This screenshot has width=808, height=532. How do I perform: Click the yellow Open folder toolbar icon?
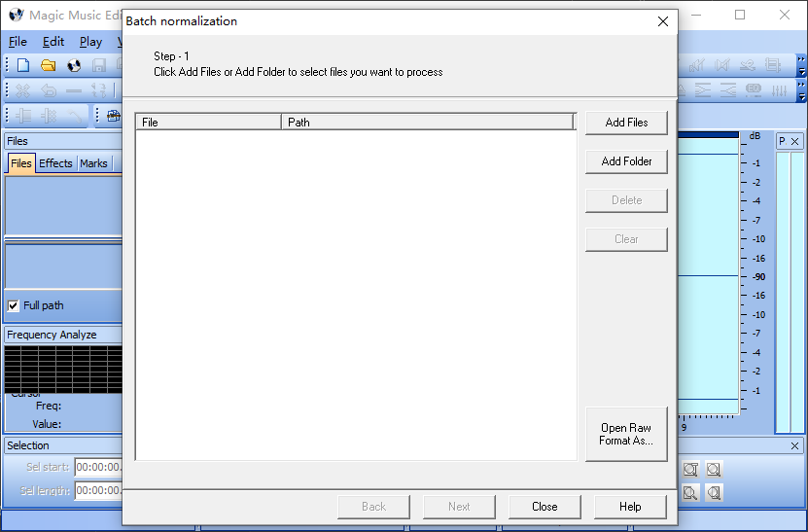click(x=49, y=65)
